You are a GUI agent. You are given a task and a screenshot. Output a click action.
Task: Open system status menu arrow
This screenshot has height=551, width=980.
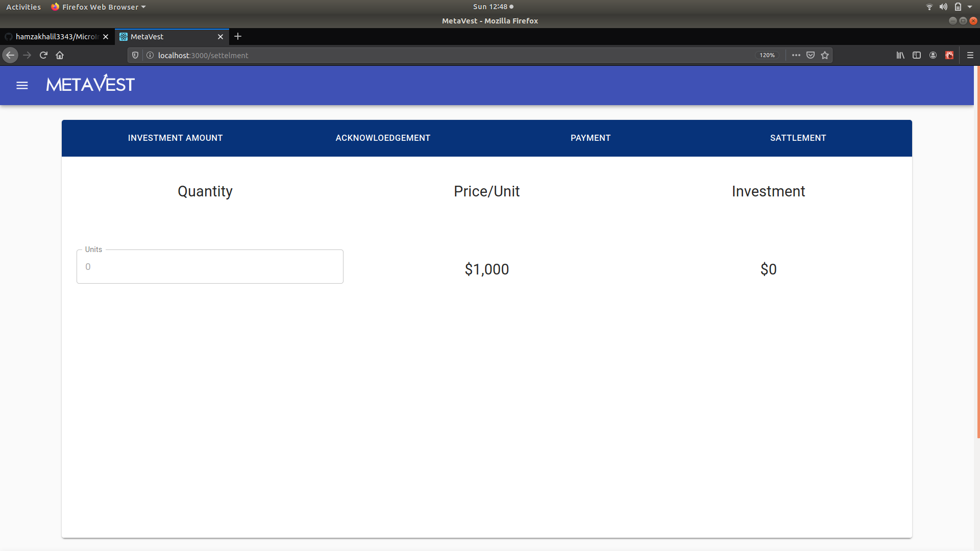(x=970, y=7)
